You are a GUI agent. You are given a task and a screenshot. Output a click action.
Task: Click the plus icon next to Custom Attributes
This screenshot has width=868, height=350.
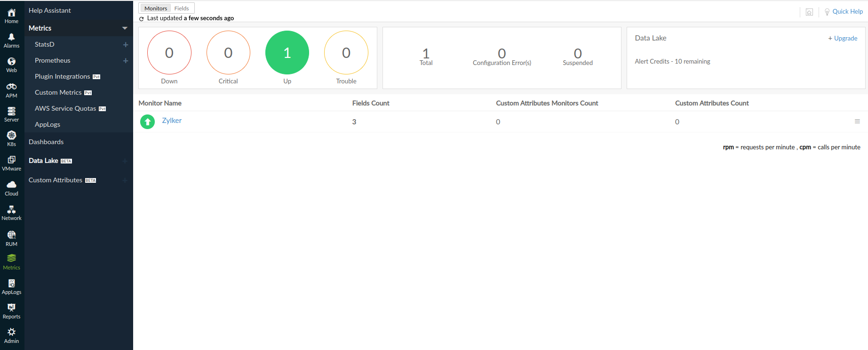pyautogui.click(x=125, y=180)
